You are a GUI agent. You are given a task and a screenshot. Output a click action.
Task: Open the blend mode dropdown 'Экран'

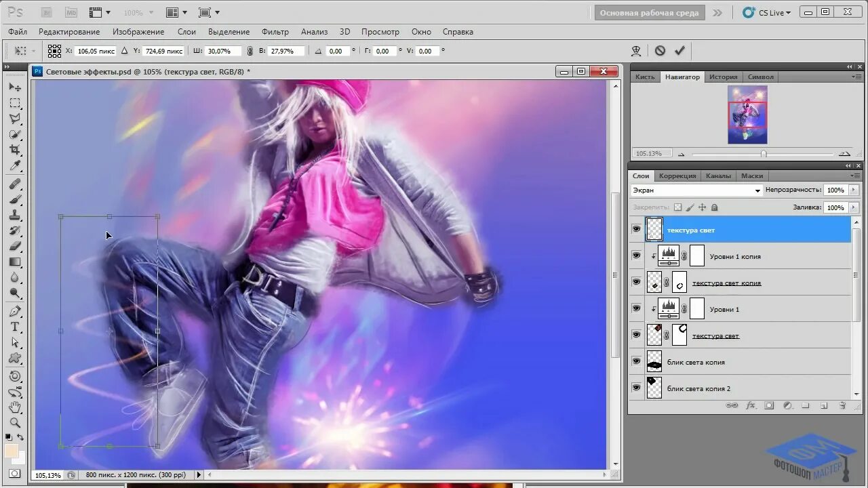[x=696, y=190]
